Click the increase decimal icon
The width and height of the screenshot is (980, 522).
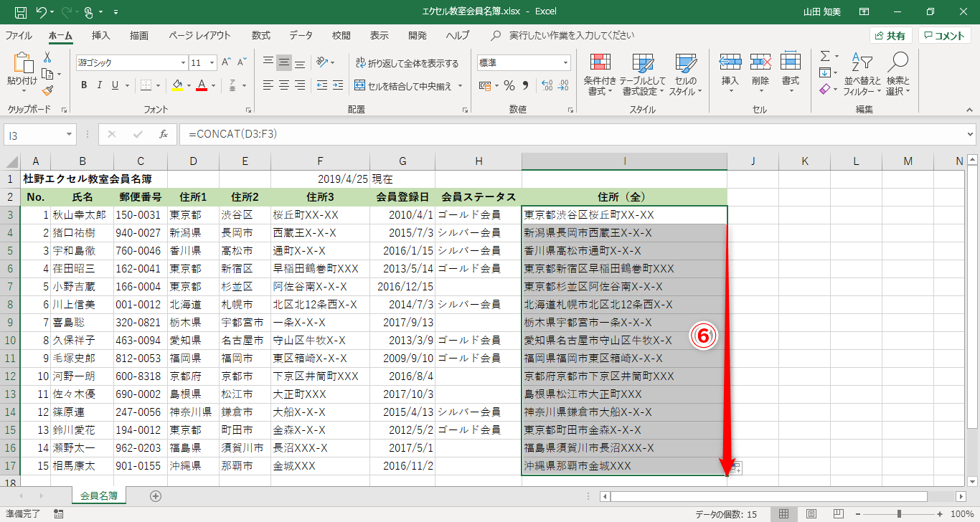pyautogui.click(x=547, y=86)
